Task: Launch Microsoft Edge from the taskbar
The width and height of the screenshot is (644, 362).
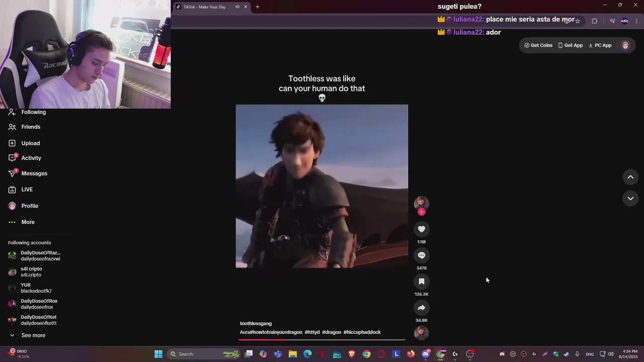Action: click(x=307, y=354)
